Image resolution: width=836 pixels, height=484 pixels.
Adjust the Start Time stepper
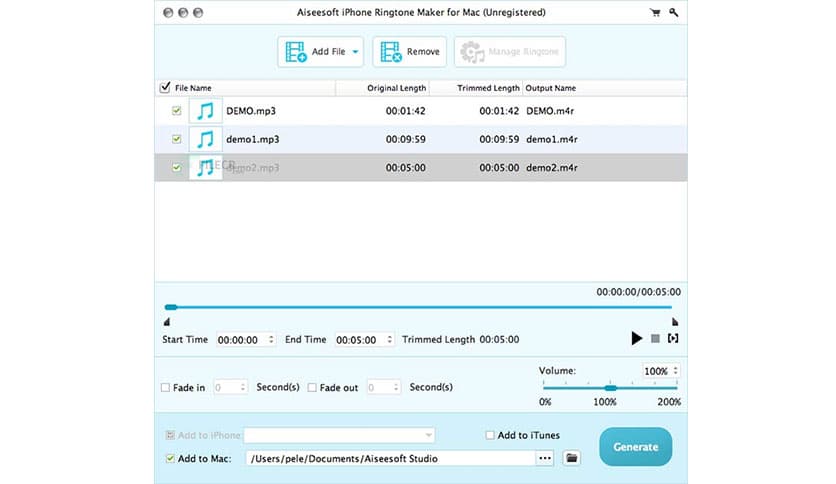[271, 340]
